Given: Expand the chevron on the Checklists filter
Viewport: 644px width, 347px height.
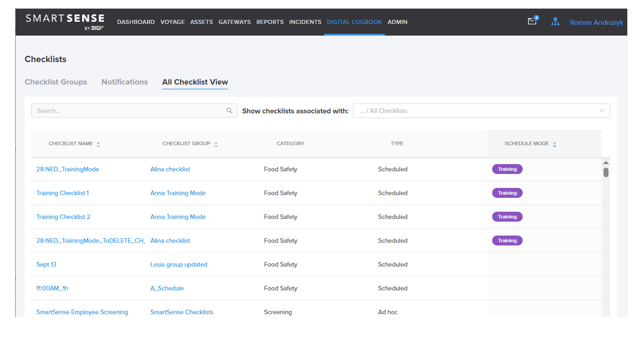Looking at the screenshot, I should [x=602, y=111].
